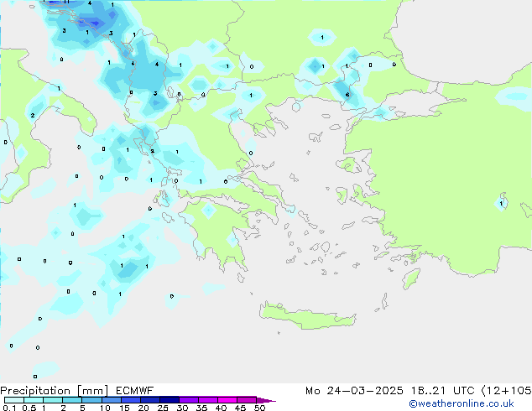Click the '25' legend value

click(x=163, y=408)
